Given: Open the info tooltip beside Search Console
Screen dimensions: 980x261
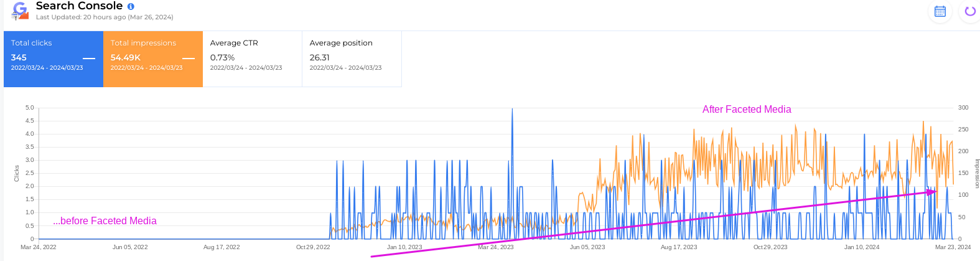Looking at the screenshot, I should pyautogui.click(x=131, y=6).
